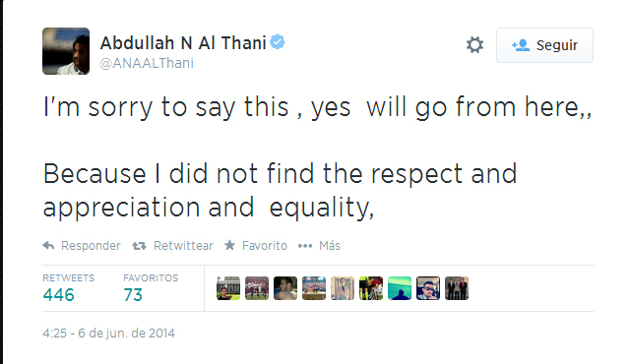This screenshot has width=631, height=364.
Task: Open last avatar with two men
Action: (x=457, y=288)
